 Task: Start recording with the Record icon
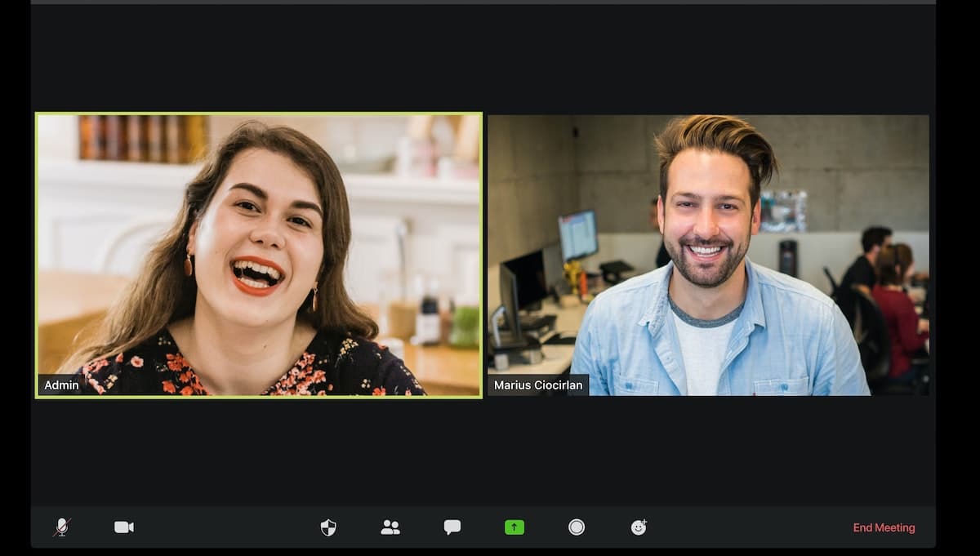[x=577, y=527]
